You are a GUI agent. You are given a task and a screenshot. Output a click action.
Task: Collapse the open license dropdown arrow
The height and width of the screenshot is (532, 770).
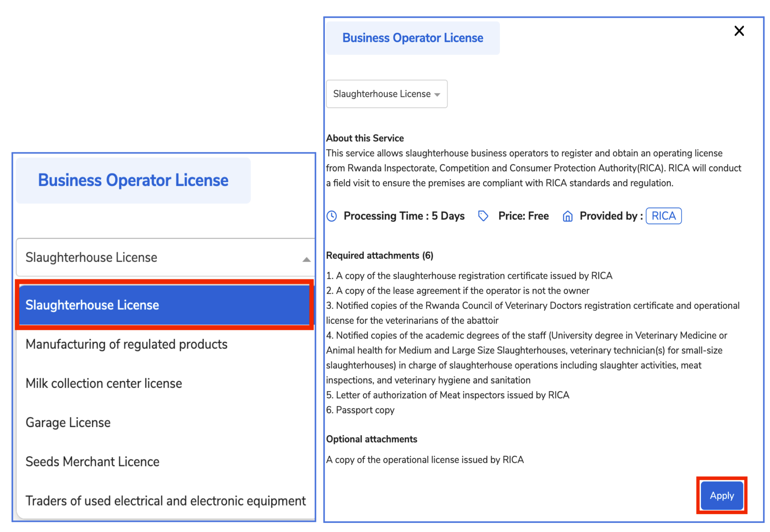306,259
